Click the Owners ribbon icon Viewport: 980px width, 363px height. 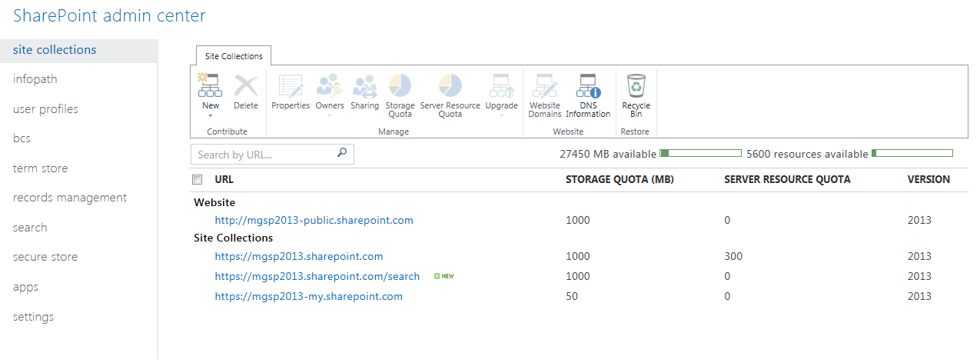click(x=330, y=85)
